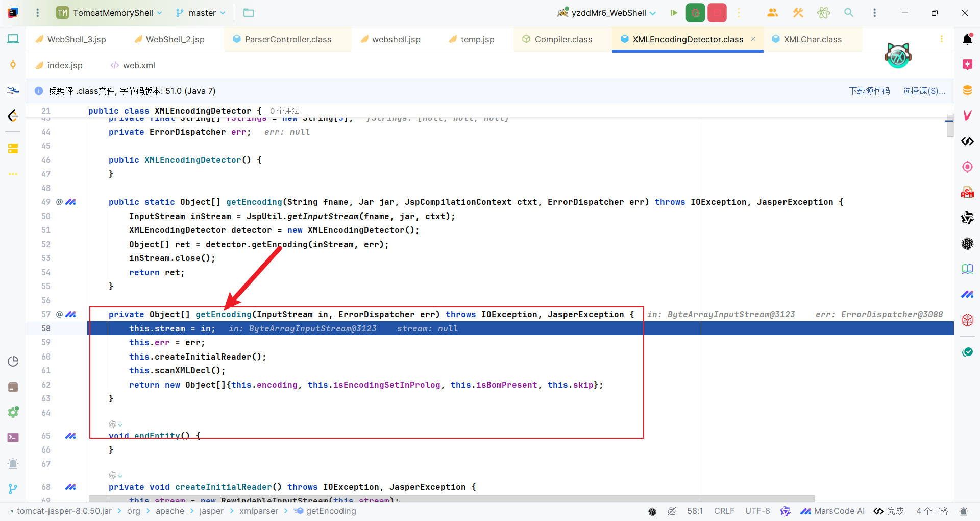Open the folder icon in title bar

tap(249, 13)
